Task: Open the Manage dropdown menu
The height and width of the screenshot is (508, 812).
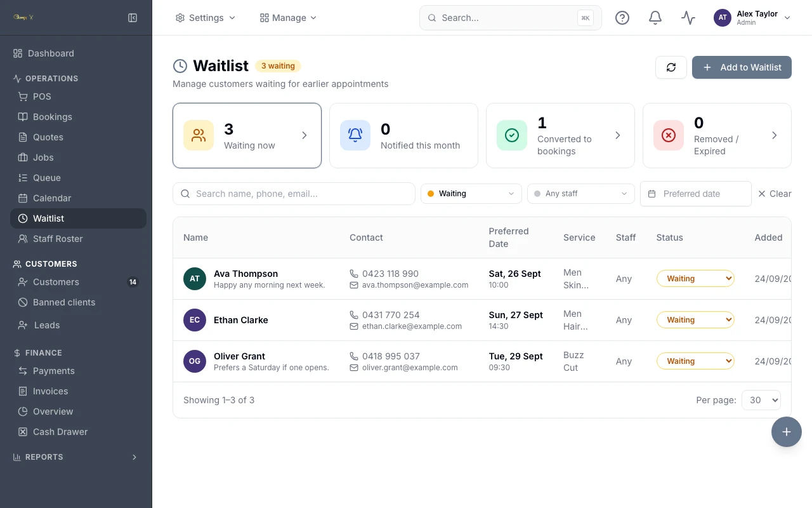Action: (288, 18)
